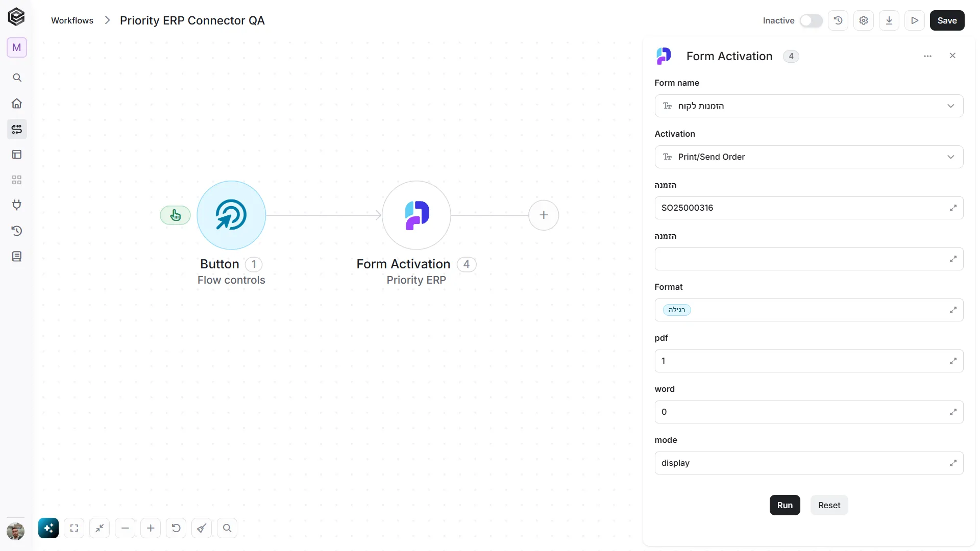This screenshot has height=551, width=980.
Task: Expand the Form name dropdown
Action: (x=809, y=106)
